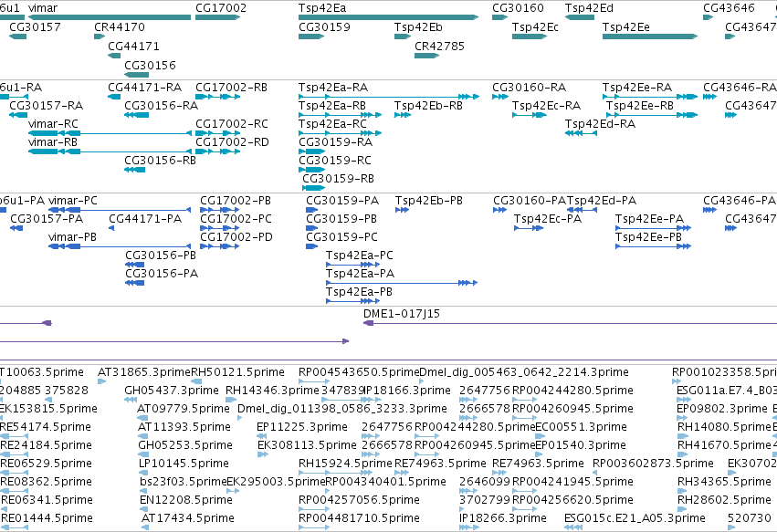
Task: Click the CG30159 gene bar
Action: [x=311, y=37]
